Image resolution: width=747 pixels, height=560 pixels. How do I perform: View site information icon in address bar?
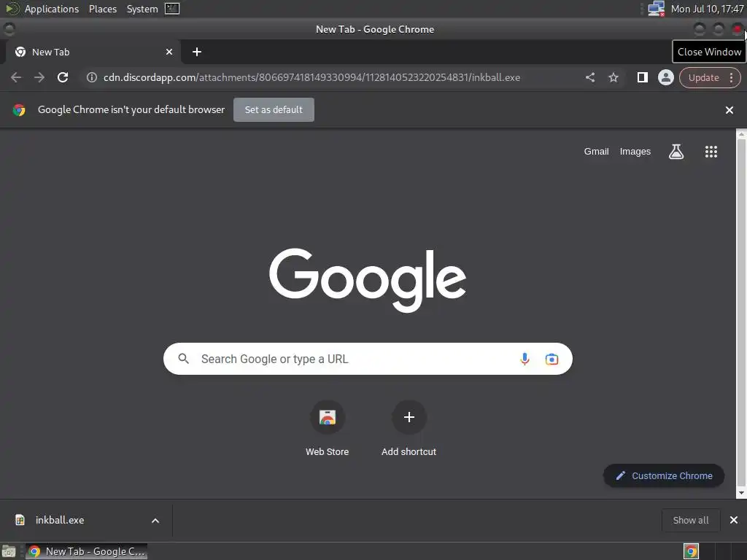click(92, 77)
